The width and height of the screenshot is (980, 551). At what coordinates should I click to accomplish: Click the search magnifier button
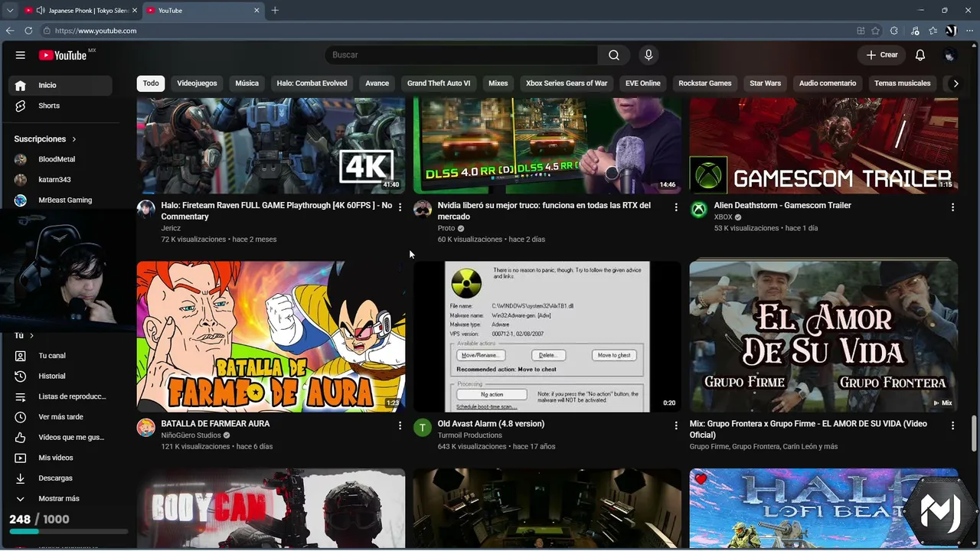coord(614,55)
